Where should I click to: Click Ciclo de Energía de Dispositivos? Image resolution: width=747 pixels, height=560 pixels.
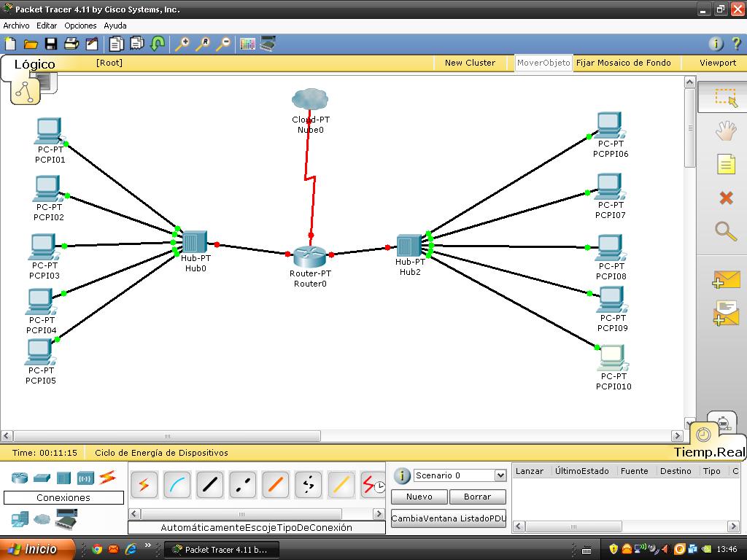click(x=161, y=453)
